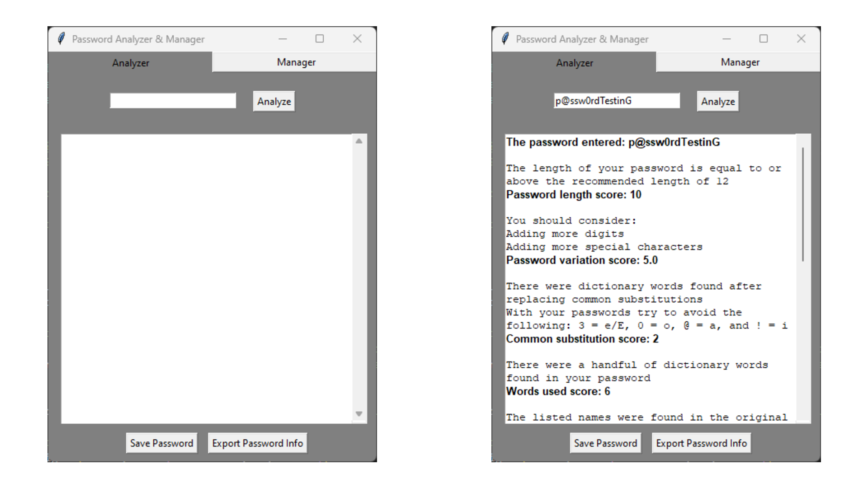Click title bar text of right window
868x488 pixels.
coord(582,39)
